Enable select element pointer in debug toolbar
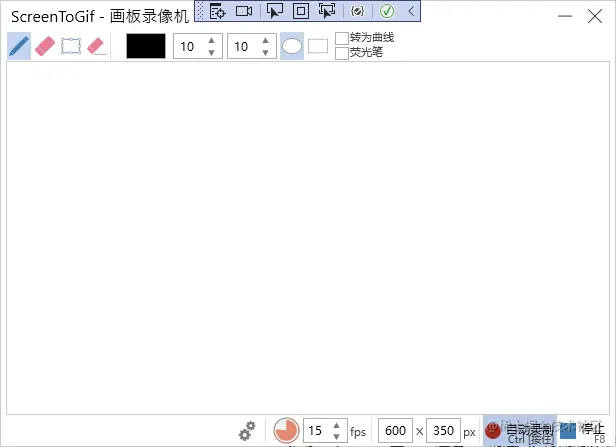The width and height of the screenshot is (616, 447). point(275,11)
